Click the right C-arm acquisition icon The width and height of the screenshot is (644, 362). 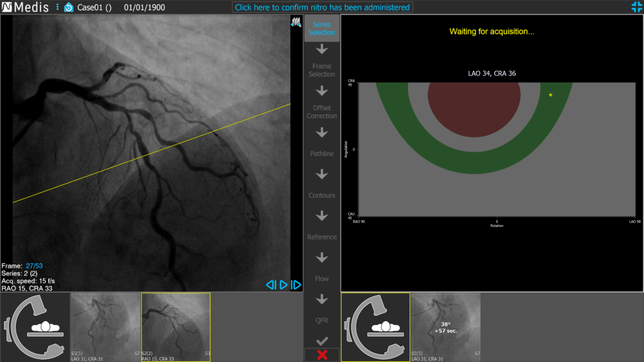click(x=375, y=327)
